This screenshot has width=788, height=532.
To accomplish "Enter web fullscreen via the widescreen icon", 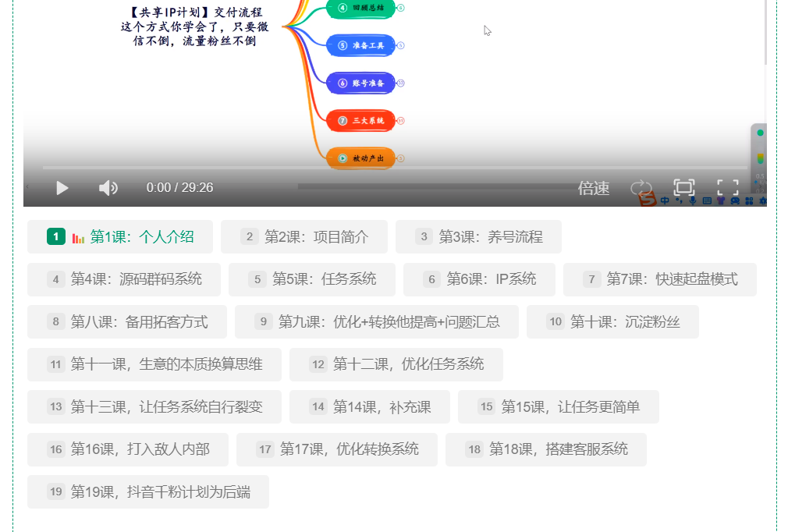I will [683, 187].
